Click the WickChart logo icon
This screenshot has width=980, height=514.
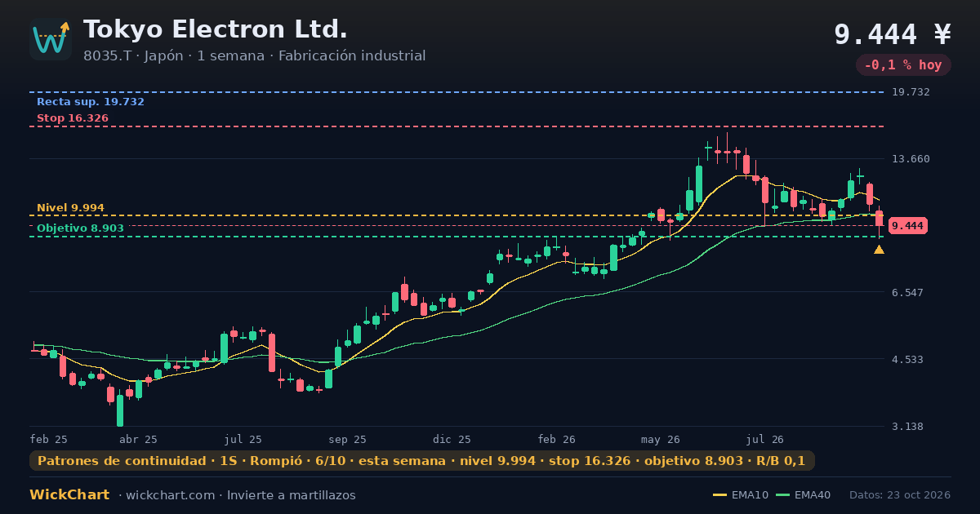point(51,39)
